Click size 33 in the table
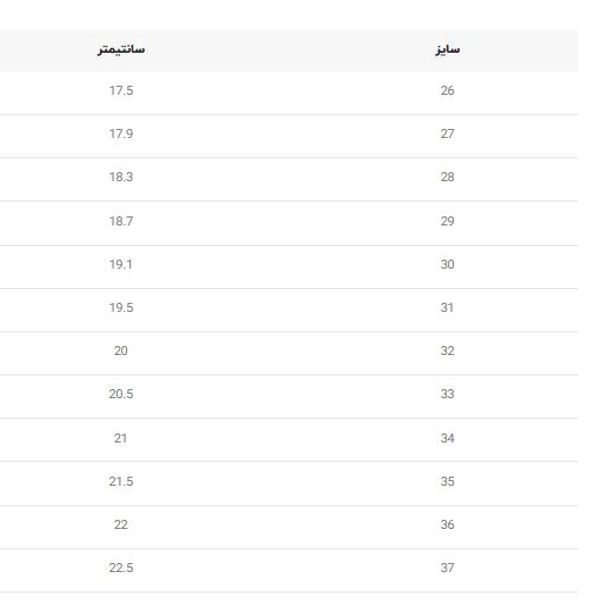This screenshot has width=600, height=600. click(x=447, y=394)
